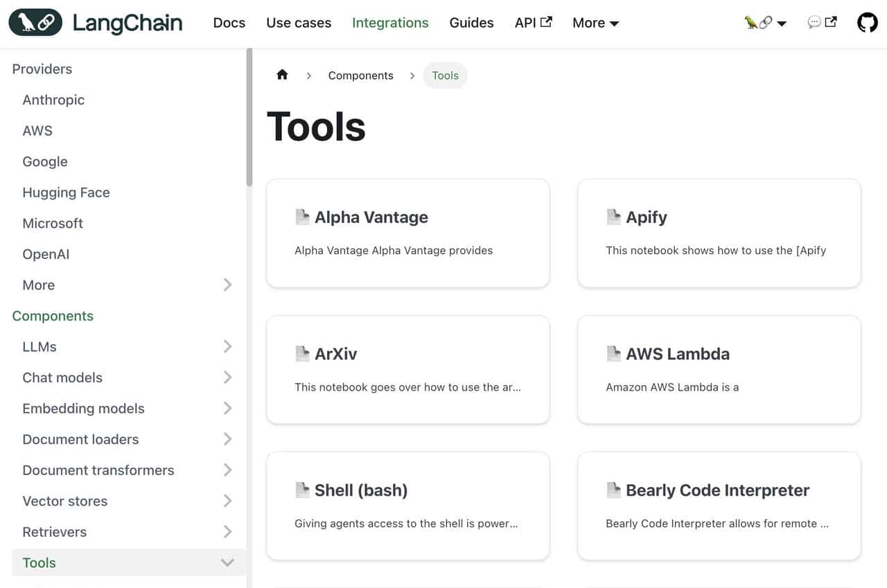Open the Alpha Vantage page icon
The width and height of the screenshot is (887, 588).
302,216
